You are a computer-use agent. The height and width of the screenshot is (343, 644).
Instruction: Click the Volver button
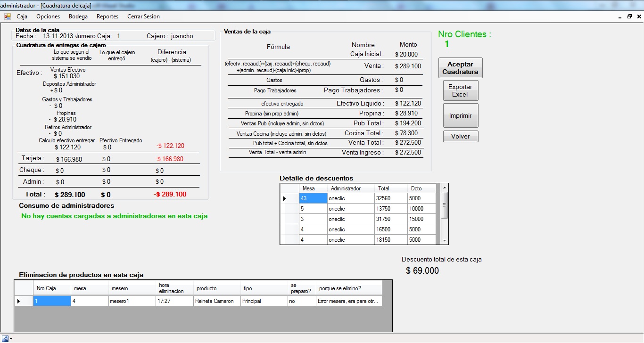[x=460, y=136]
